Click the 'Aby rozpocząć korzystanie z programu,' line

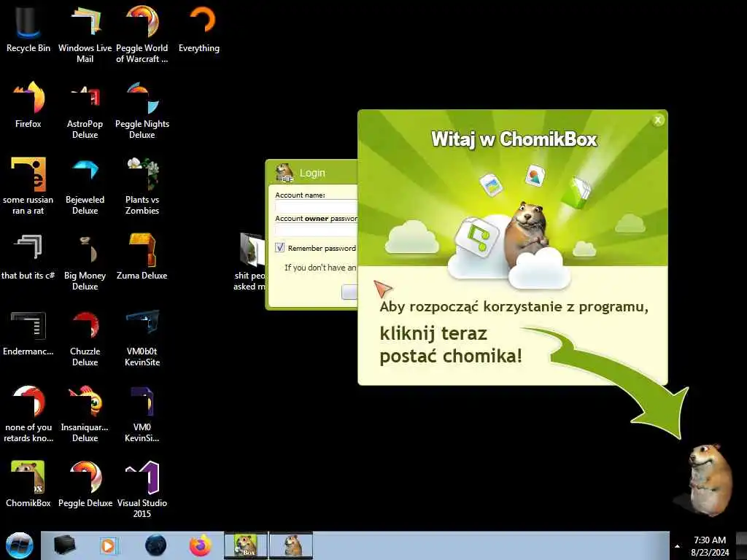tap(514, 307)
